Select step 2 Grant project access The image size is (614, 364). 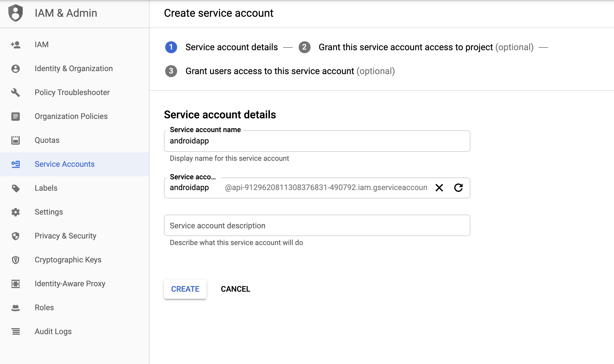[x=405, y=47]
